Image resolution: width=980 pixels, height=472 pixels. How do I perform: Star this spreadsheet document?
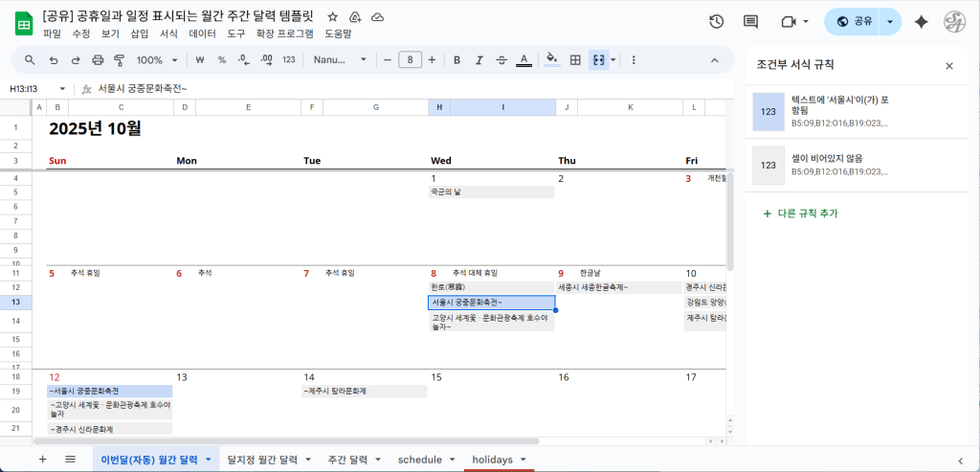(x=333, y=17)
